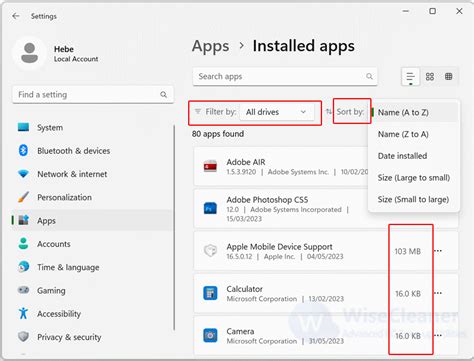This screenshot has height=361, width=474.
Task: Open the All drives filter dropdown
Action: (x=277, y=112)
